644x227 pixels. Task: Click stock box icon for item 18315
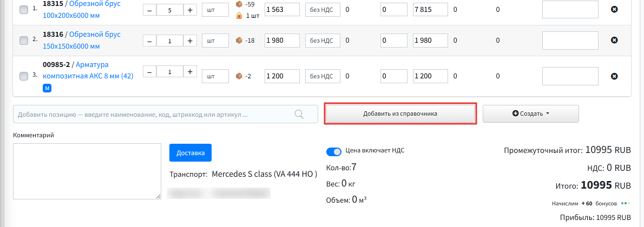(239, 4)
